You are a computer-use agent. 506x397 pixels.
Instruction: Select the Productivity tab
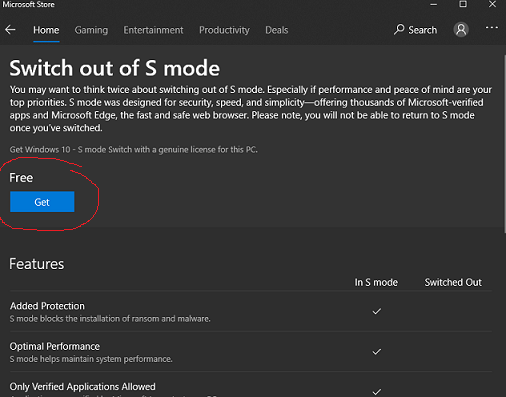(224, 30)
